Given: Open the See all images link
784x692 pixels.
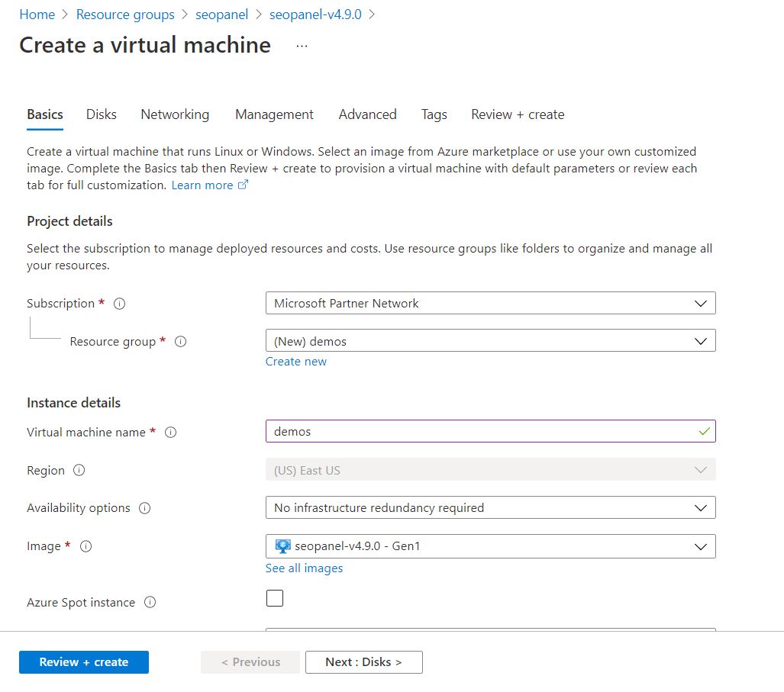Looking at the screenshot, I should (x=304, y=568).
